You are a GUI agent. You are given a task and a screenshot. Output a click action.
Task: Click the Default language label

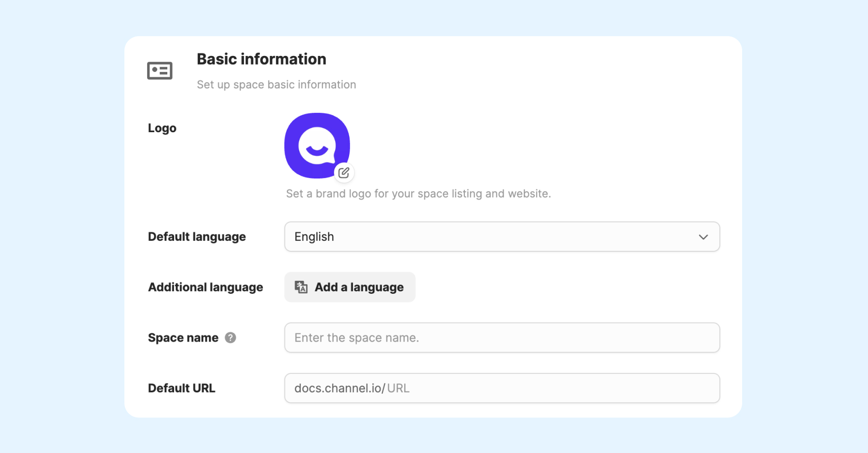click(197, 237)
